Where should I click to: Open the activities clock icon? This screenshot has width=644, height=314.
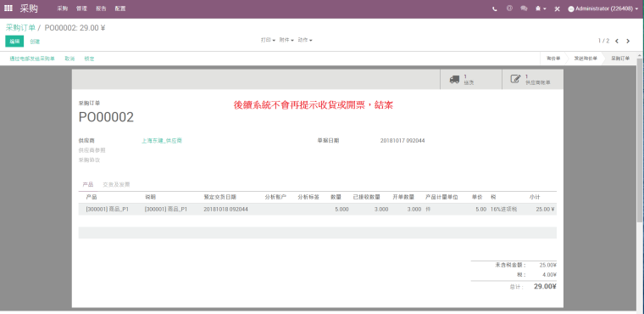click(x=509, y=8)
